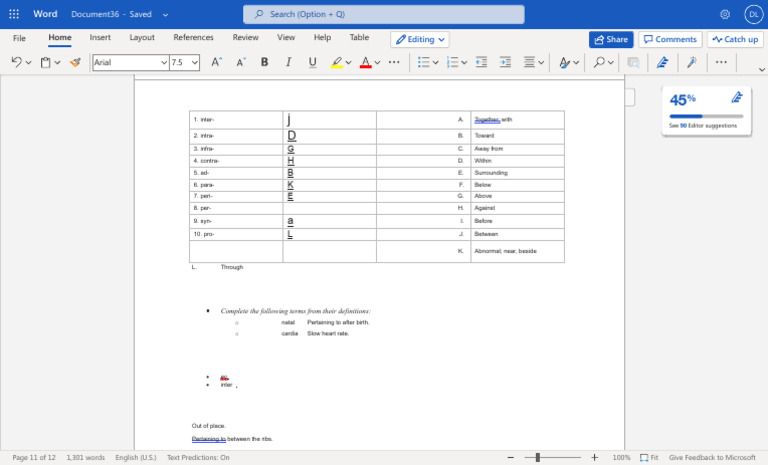Click the zoom slider handle
The image size is (768, 465).
(x=537, y=457)
